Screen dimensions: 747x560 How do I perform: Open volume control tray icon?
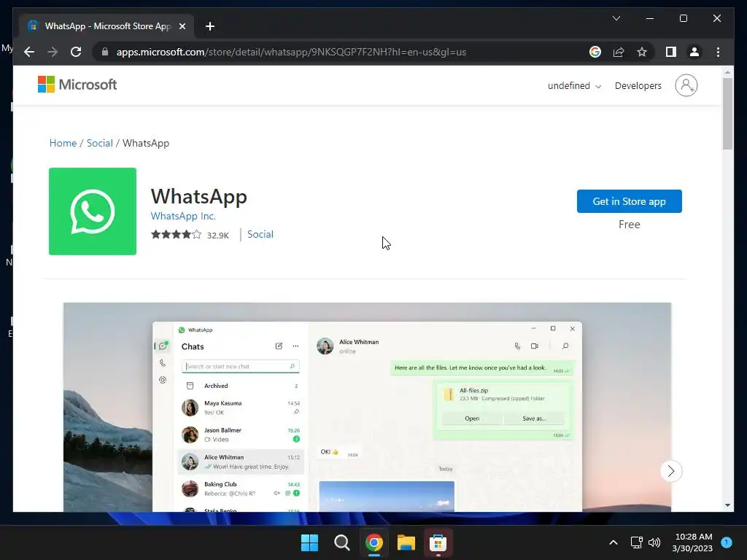tap(654, 542)
